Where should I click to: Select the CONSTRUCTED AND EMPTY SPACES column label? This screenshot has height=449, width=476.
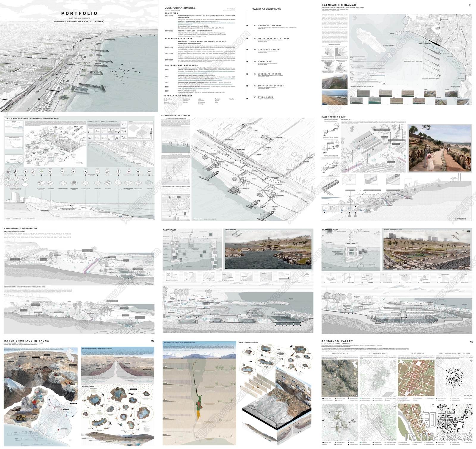tap(454, 353)
